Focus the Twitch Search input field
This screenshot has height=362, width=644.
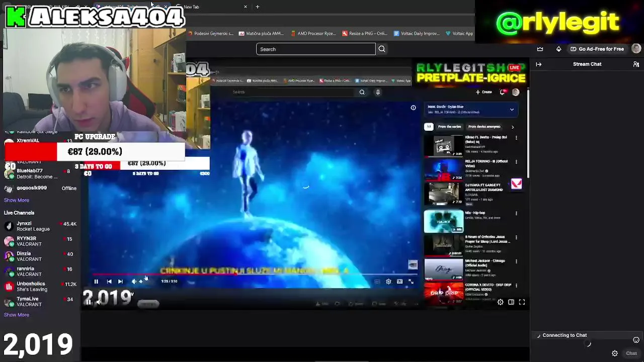click(316, 49)
